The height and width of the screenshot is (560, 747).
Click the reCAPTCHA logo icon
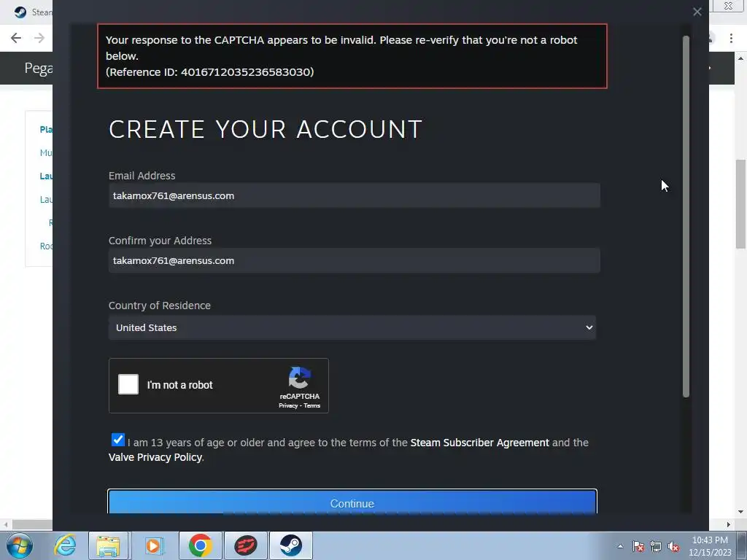(x=300, y=378)
